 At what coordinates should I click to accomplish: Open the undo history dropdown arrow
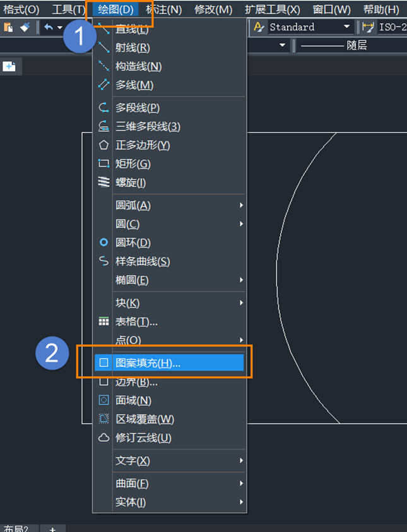pos(60,28)
